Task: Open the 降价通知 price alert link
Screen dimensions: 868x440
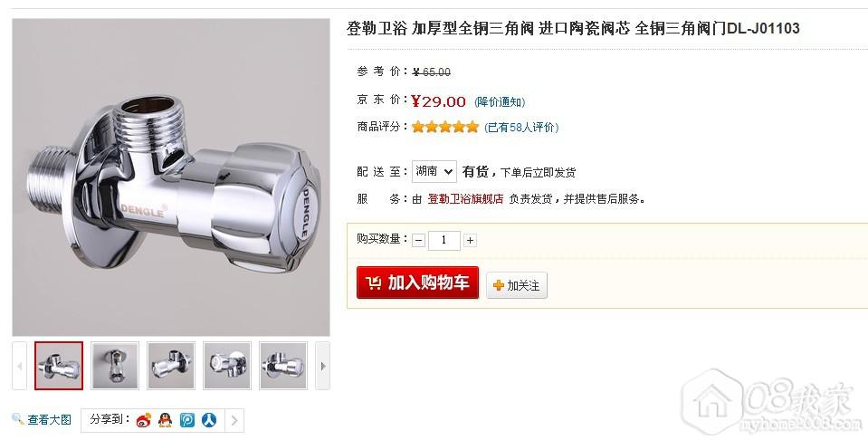Action: click(500, 101)
